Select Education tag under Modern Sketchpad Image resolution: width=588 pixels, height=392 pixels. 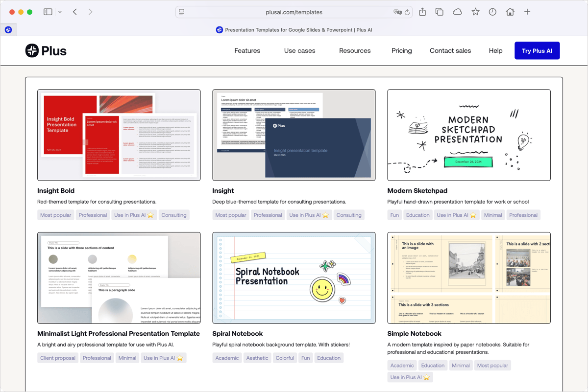click(x=418, y=215)
